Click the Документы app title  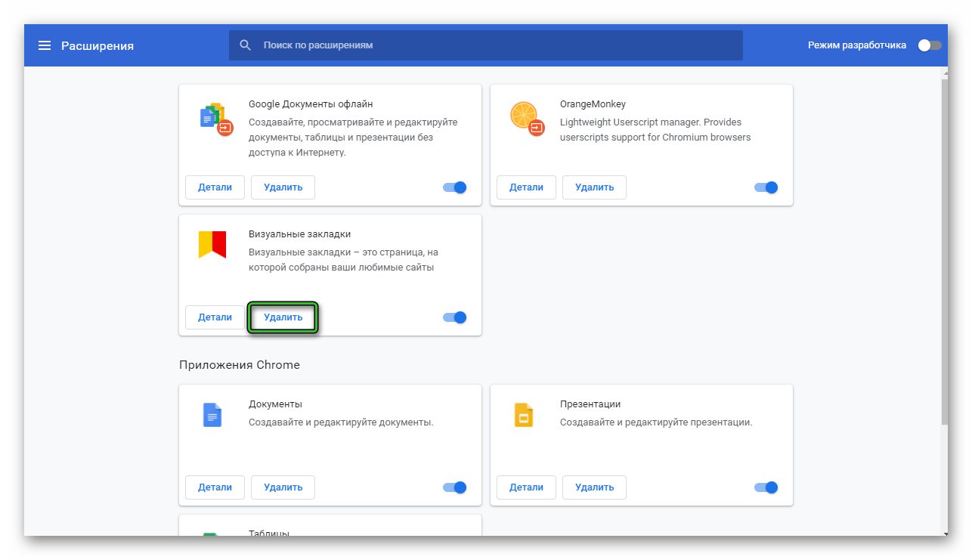(x=275, y=404)
